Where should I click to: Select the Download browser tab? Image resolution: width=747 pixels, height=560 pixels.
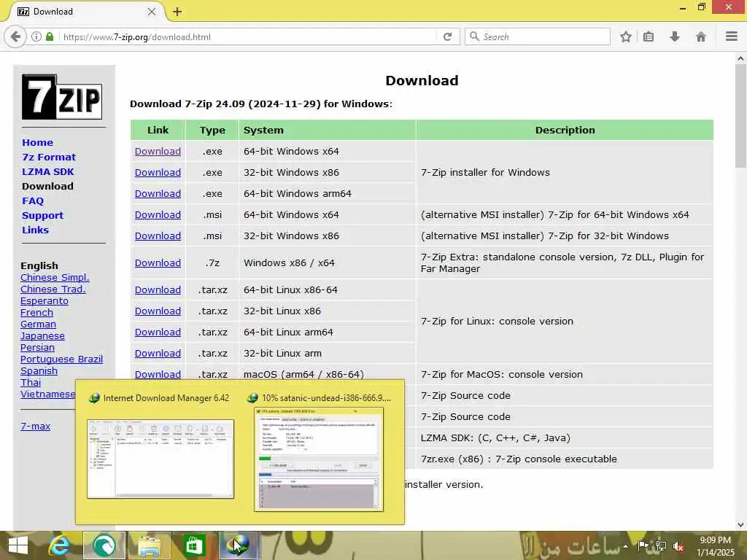point(86,12)
